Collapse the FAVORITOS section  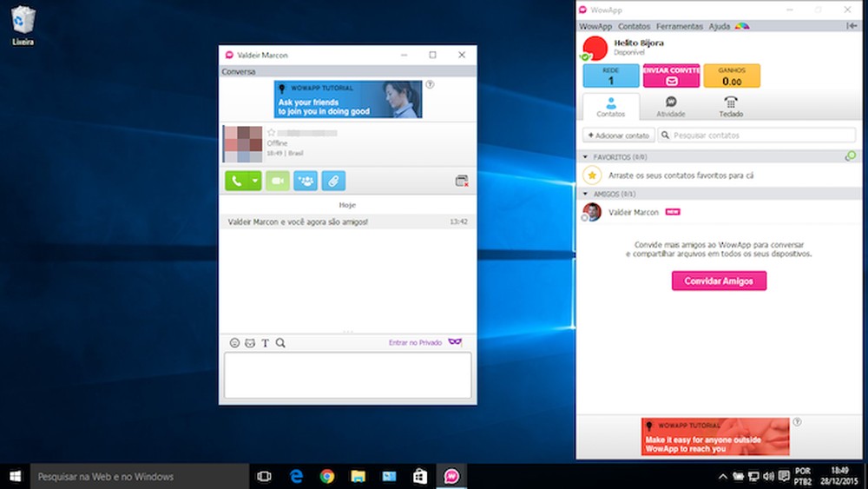click(587, 156)
